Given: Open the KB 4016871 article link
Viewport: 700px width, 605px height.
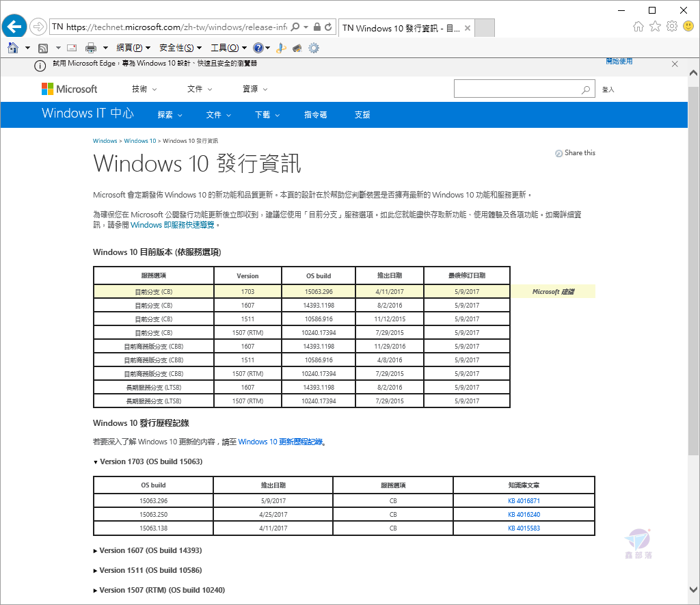Looking at the screenshot, I should point(524,501).
